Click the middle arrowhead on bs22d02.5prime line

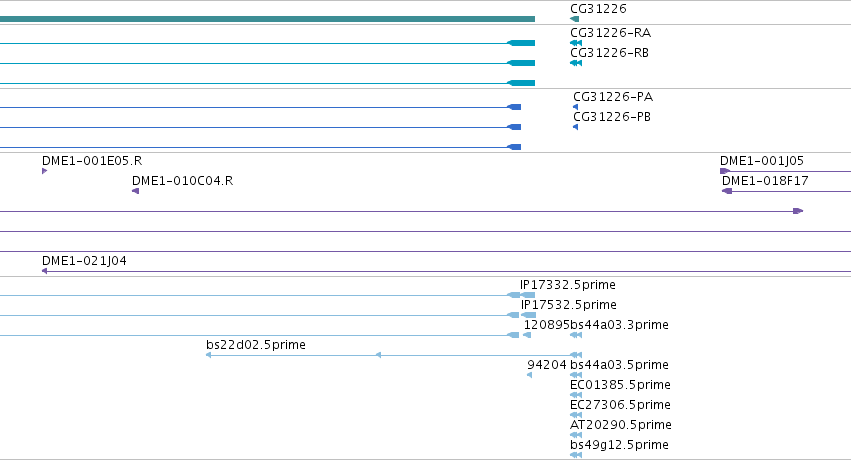[378, 355]
